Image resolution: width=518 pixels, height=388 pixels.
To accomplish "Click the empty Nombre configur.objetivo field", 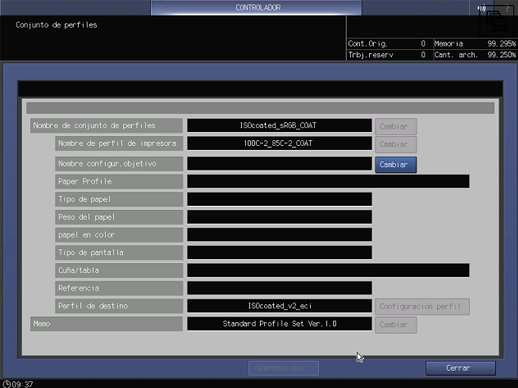I will point(279,164).
